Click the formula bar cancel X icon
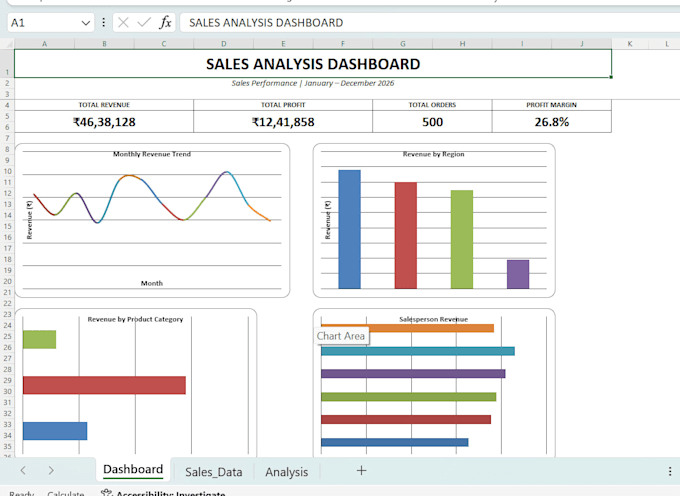Image resolution: width=680 pixels, height=496 pixels. (x=123, y=23)
